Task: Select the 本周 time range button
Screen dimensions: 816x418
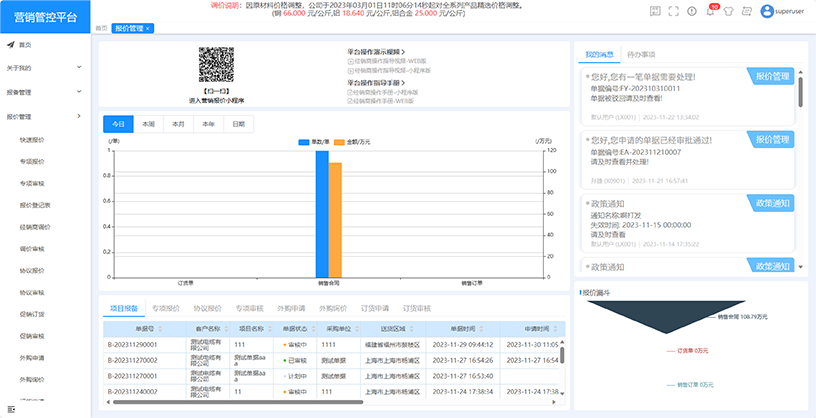Action: (149, 124)
